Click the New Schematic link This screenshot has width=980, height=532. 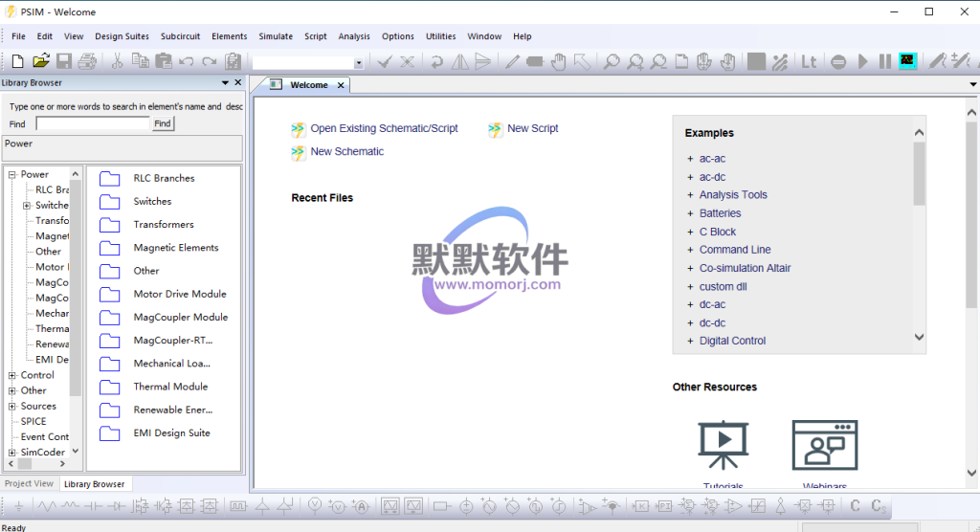click(346, 151)
